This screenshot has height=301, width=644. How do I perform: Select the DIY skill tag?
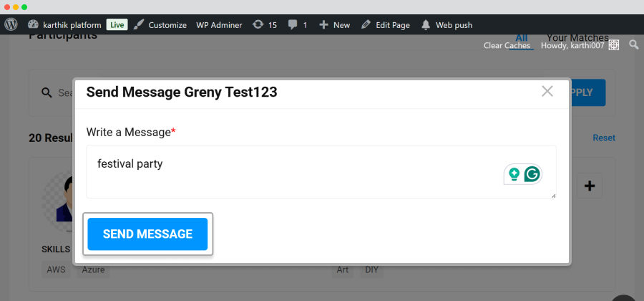tap(371, 269)
